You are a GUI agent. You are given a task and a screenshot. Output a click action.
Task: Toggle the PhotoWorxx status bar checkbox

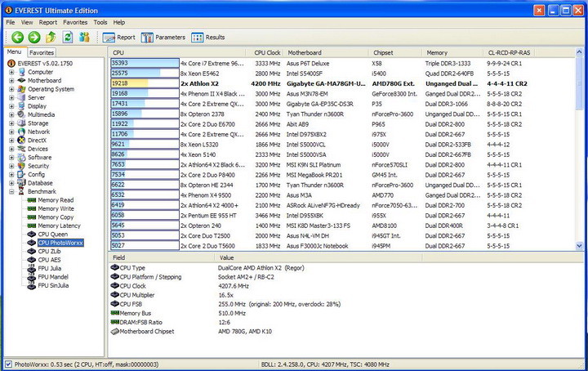coord(8,364)
